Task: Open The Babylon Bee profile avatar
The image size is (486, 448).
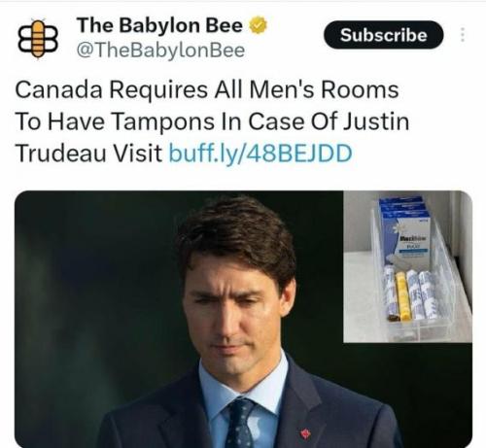Action: point(38,39)
